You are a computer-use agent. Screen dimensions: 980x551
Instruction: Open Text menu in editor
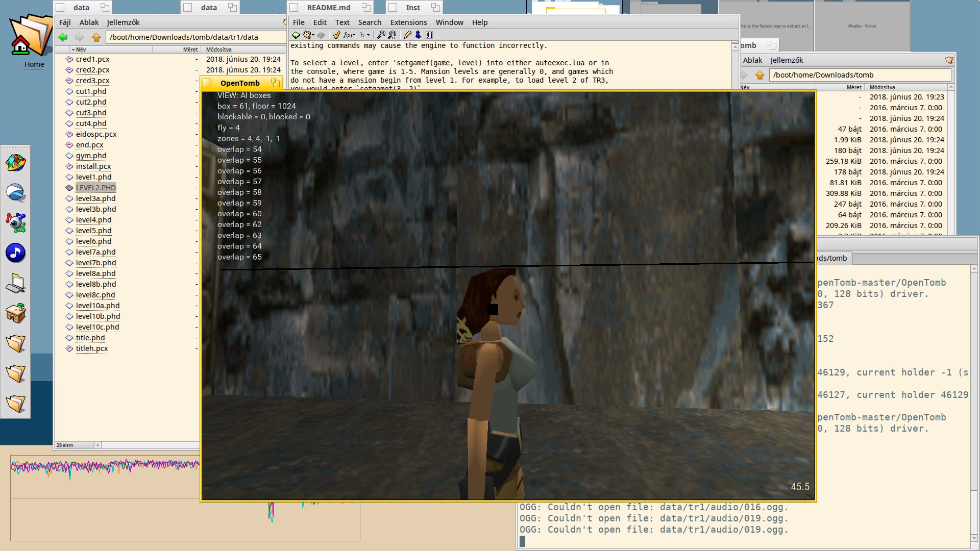coord(342,22)
